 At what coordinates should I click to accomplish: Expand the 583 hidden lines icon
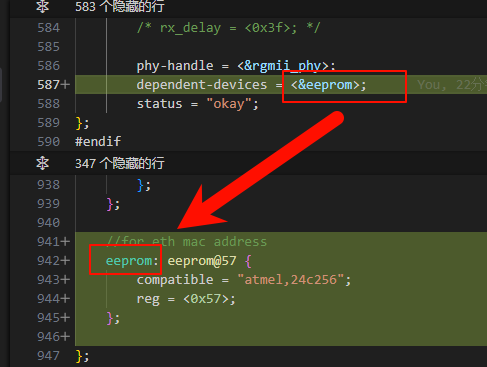[x=43, y=6]
